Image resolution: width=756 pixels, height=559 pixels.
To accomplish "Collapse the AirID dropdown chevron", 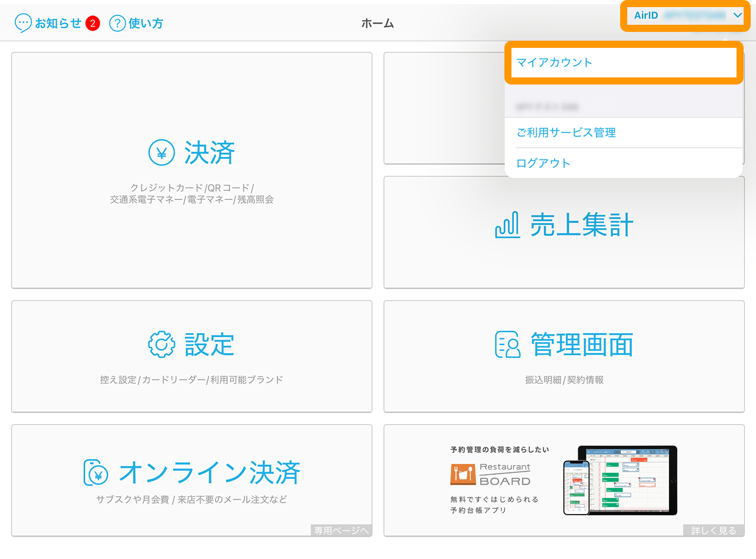I will click(x=738, y=16).
